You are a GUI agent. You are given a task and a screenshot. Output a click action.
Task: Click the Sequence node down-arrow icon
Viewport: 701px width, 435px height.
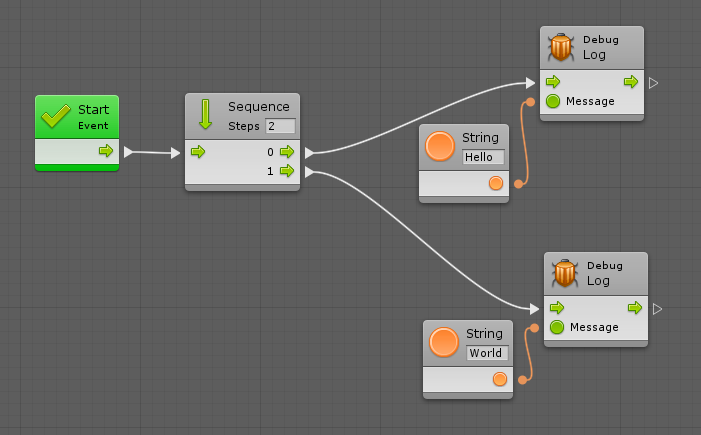(205, 113)
